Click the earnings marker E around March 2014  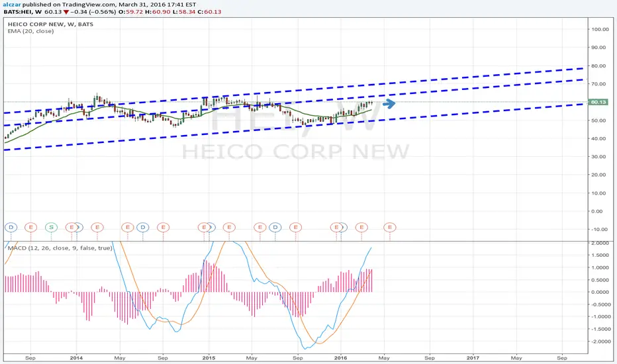coord(97,227)
